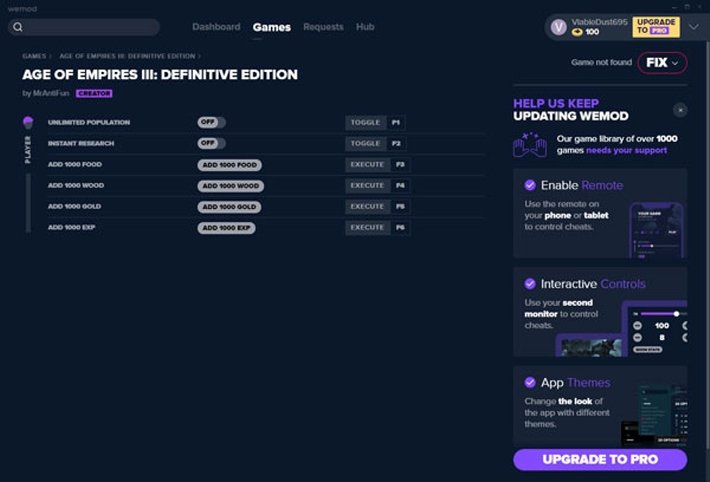The image size is (710, 482).
Task: Click the Games breadcrumb link
Action: pyautogui.click(x=34, y=56)
